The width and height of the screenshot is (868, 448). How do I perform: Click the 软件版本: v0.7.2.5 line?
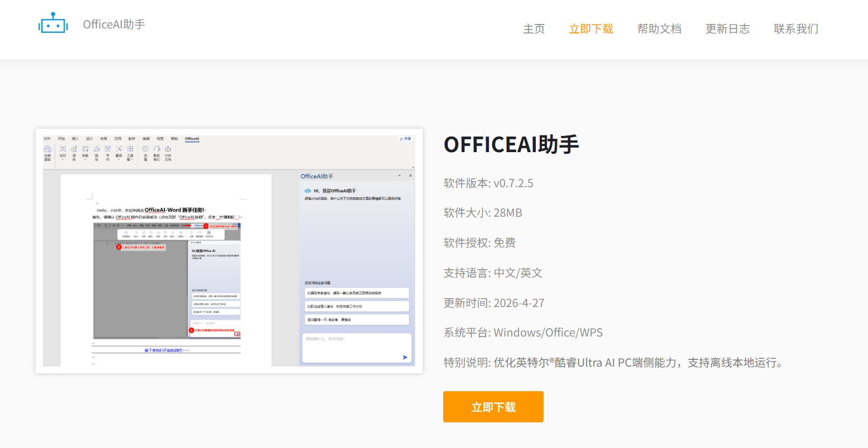488,183
